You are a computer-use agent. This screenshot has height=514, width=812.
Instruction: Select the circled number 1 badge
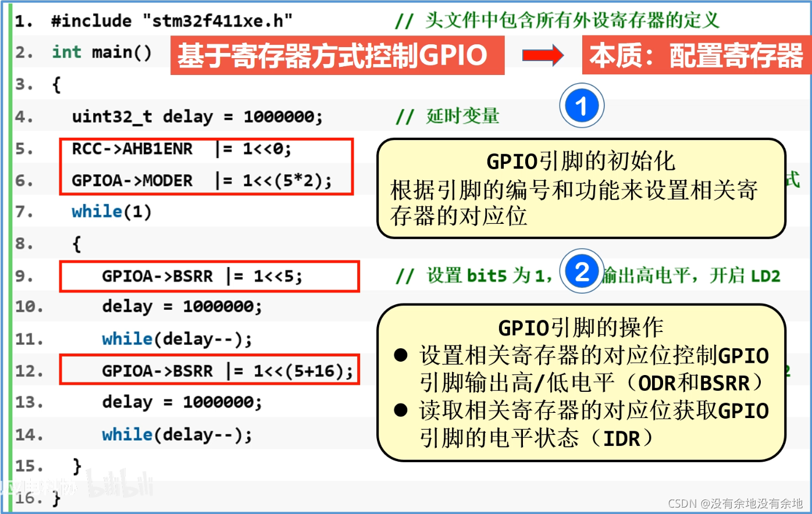pyautogui.click(x=583, y=105)
